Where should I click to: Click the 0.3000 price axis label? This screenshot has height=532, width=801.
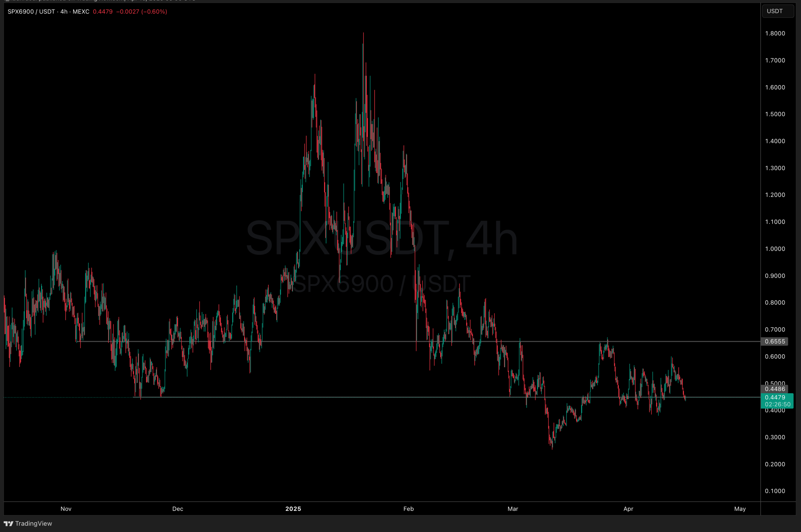(775, 437)
